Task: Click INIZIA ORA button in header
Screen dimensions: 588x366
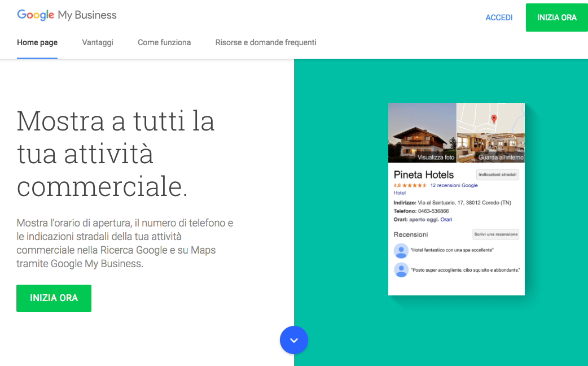Action: [x=557, y=18]
